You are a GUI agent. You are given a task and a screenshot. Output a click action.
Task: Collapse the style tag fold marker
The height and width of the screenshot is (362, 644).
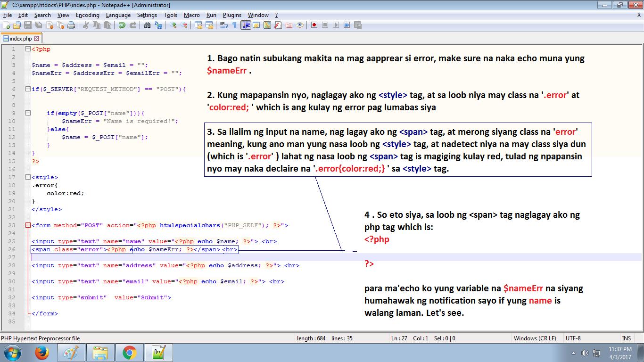point(28,178)
